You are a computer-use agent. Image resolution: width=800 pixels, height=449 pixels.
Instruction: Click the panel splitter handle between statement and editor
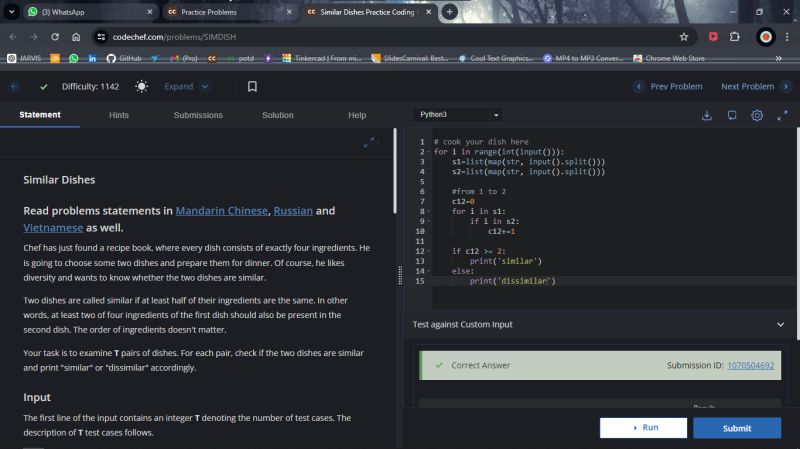click(x=400, y=275)
